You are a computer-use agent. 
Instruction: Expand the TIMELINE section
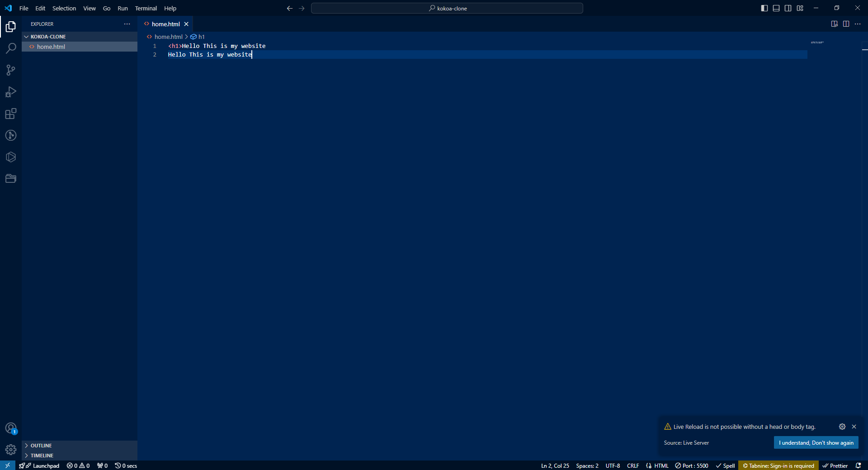point(80,456)
